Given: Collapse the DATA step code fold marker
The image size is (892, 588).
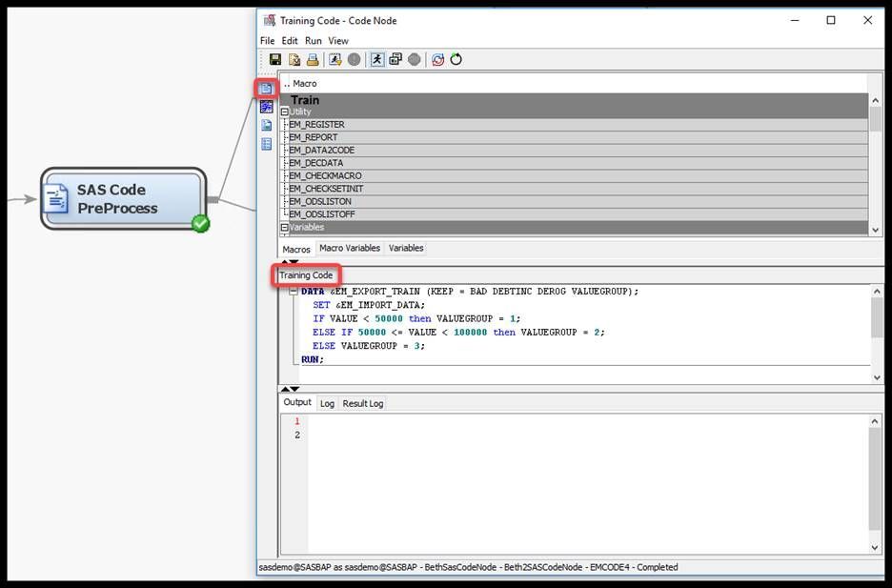Looking at the screenshot, I should click(294, 292).
